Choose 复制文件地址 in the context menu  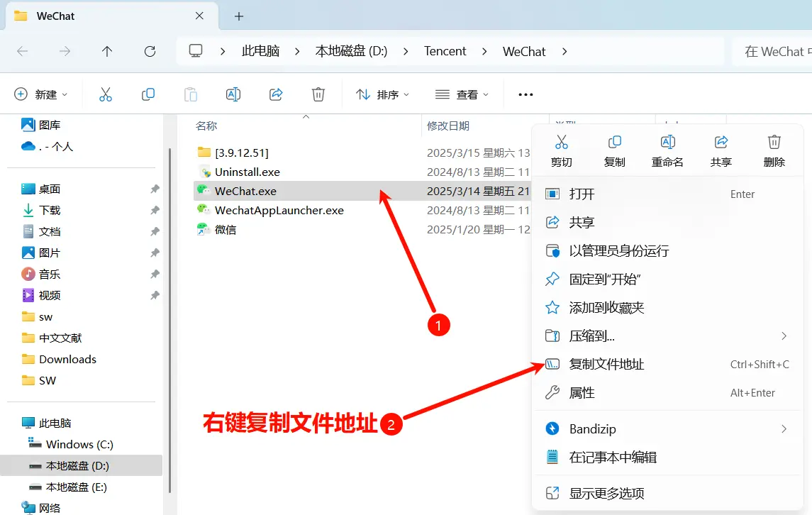coord(667,364)
